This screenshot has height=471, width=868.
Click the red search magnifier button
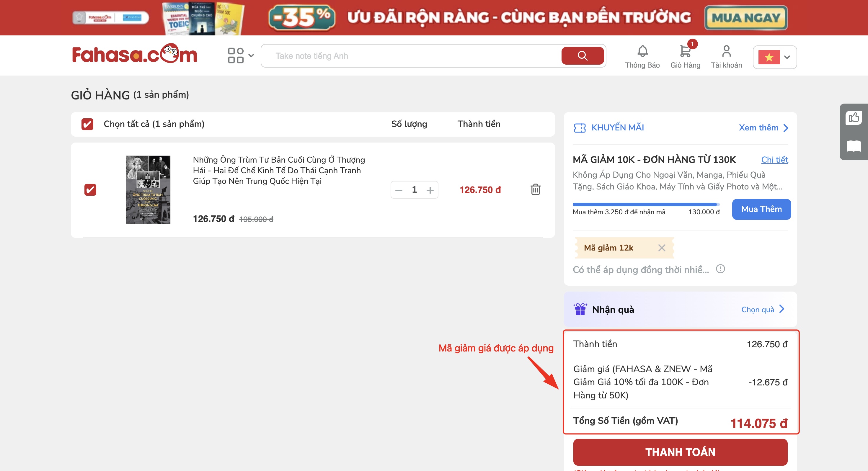click(x=582, y=55)
